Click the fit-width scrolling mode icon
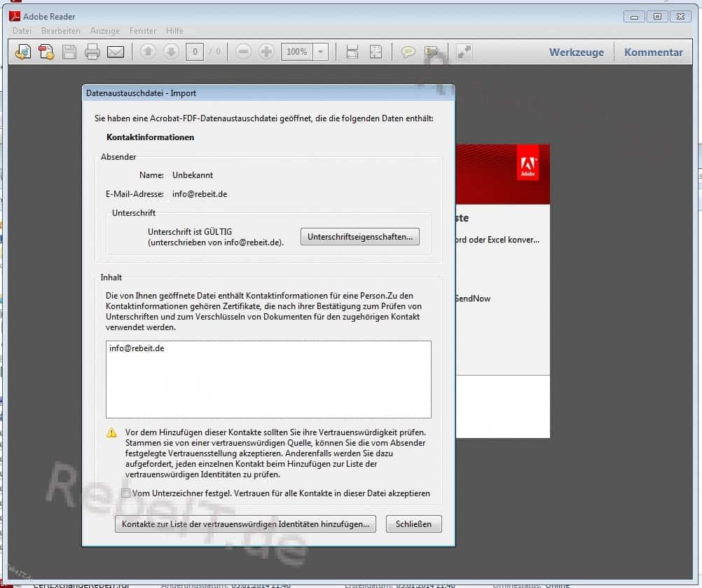The height and width of the screenshot is (588, 702). tap(352, 52)
